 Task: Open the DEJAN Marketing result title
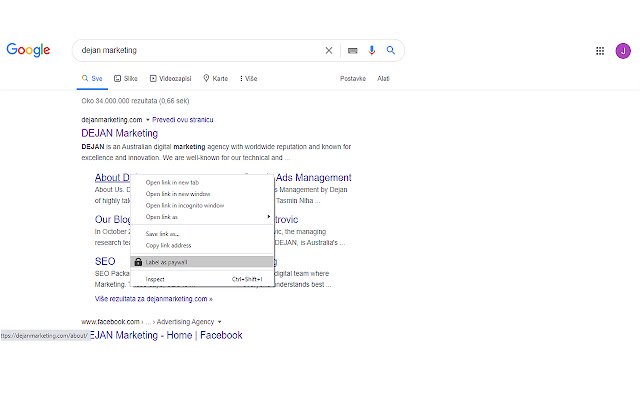[x=120, y=133]
